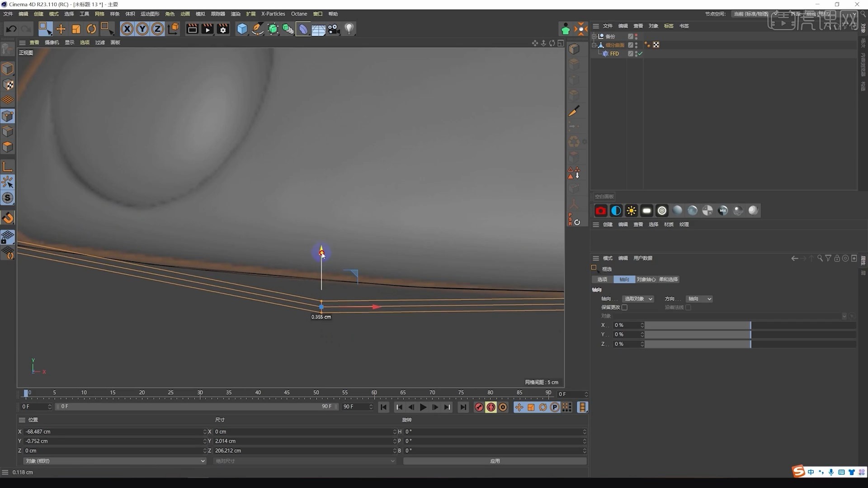Image resolution: width=868 pixels, height=488 pixels.
Task: Open the 方向 direction dropdown
Action: point(699,299)
